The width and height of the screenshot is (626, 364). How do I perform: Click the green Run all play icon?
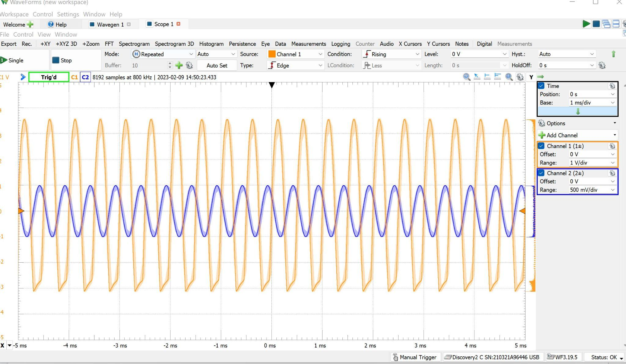tap(586, 24)
